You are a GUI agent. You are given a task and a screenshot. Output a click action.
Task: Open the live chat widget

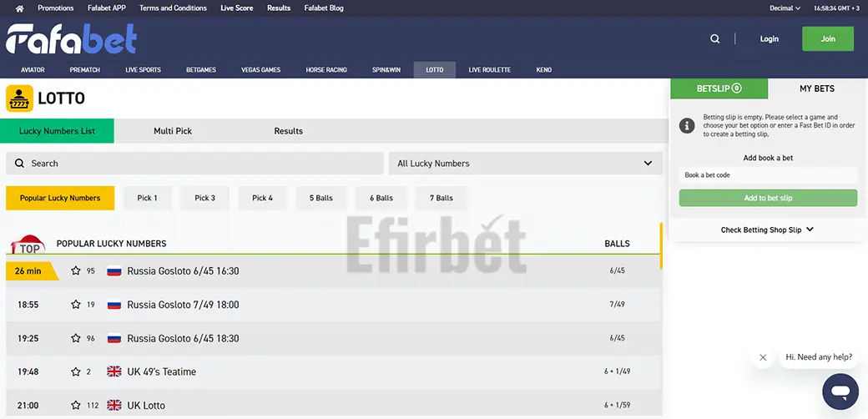click(x=840, y=392)
